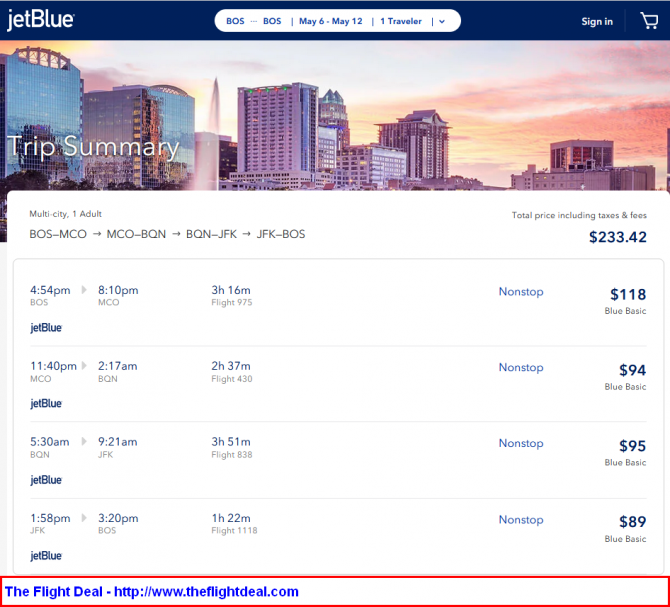Open Nonstop details for Flight 838
670x607 pixels.
pos(521,443)
